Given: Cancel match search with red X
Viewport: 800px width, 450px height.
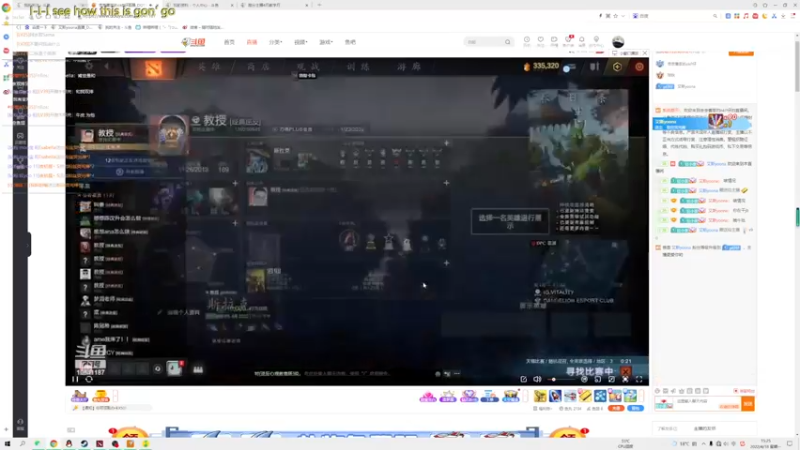Looking at the screenshot, I should pos(626,371).
